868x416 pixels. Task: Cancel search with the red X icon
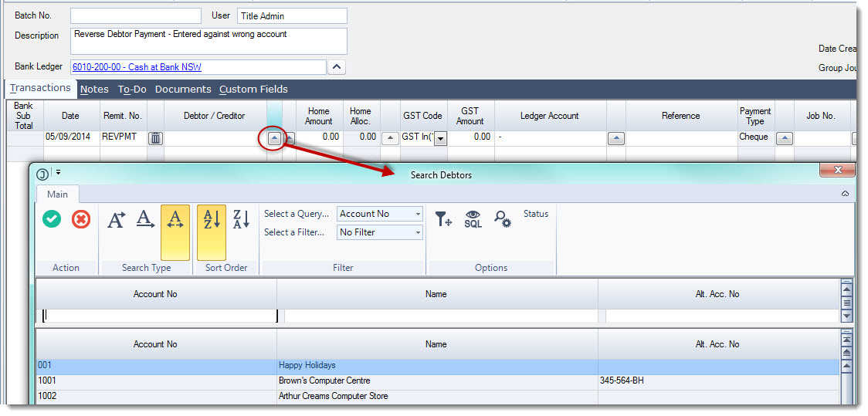pyautogui.click(x=81, y=220)
